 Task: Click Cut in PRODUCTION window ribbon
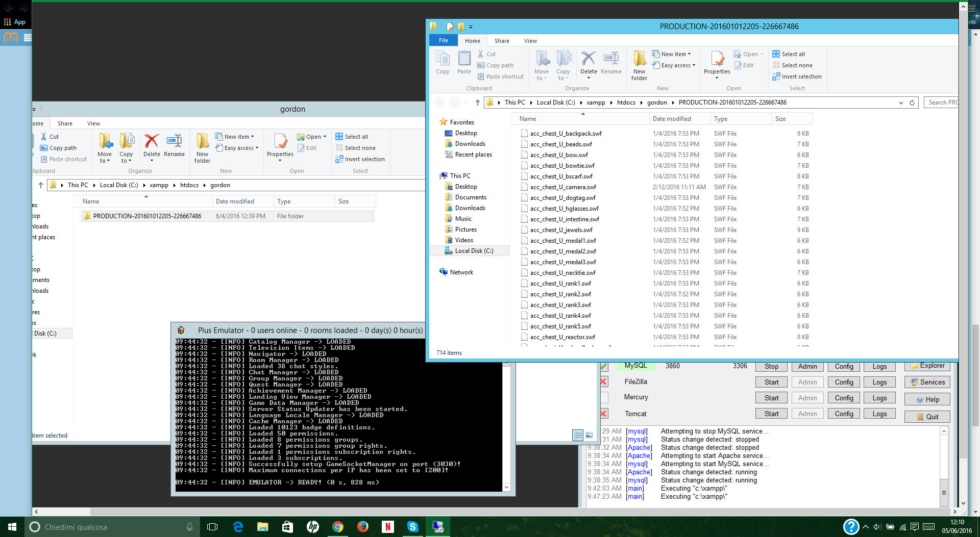click(x=486, y=54)
